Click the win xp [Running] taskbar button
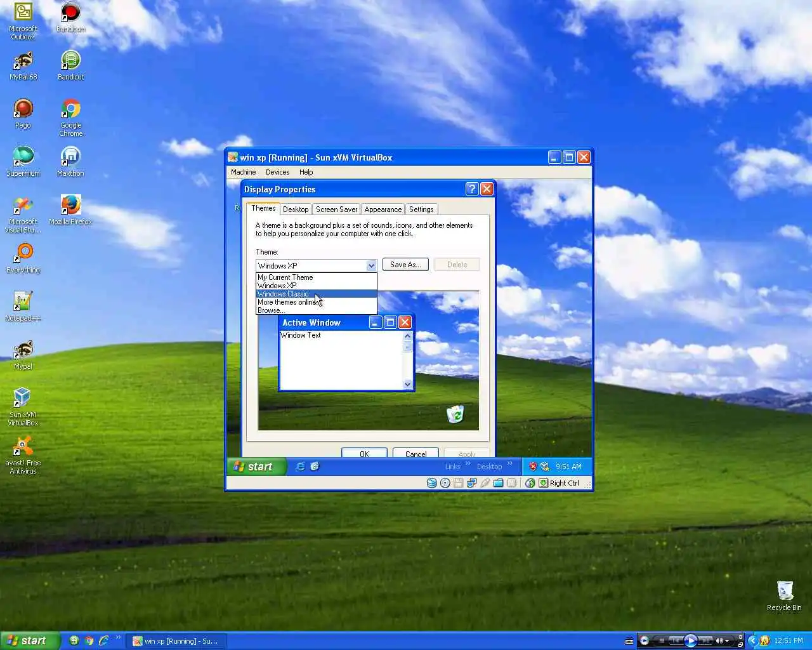Screen dimensions: 812x650 [x=176, y=641]
